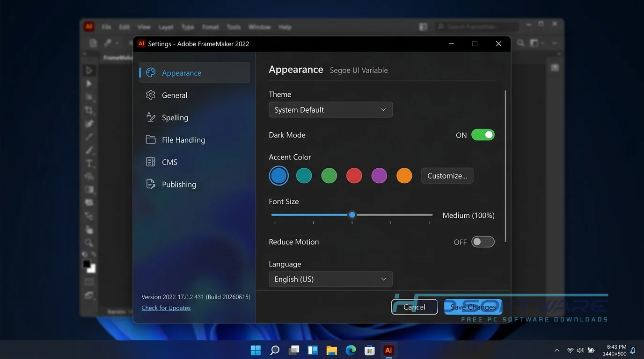
Task: Show hidden system tray icons chevron
Action: (557, 351)
